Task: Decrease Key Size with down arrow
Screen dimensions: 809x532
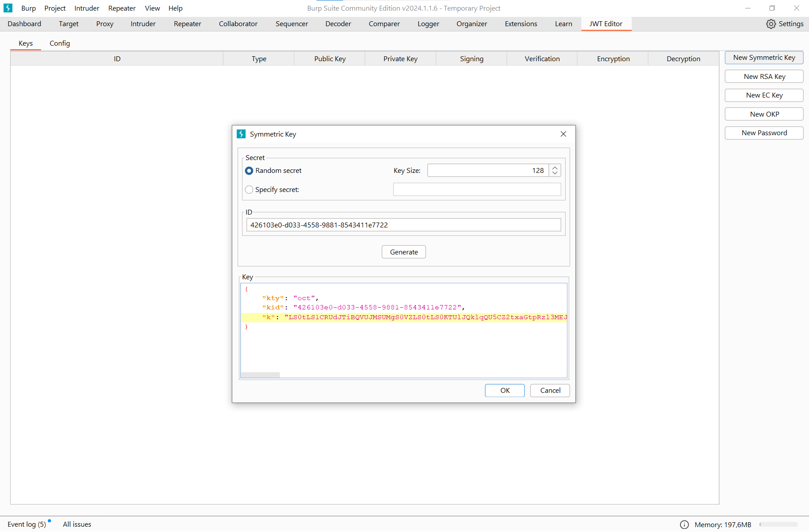Action: [555, 173]
